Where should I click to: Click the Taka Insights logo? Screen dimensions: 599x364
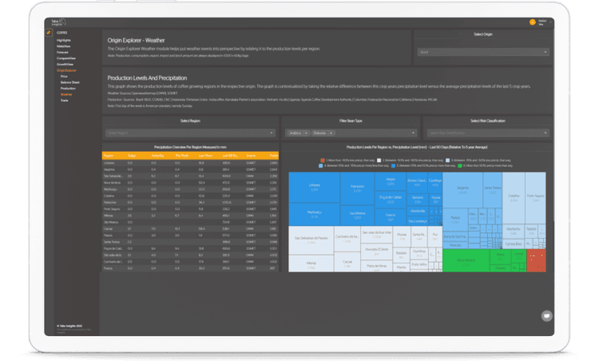(58, 22)
